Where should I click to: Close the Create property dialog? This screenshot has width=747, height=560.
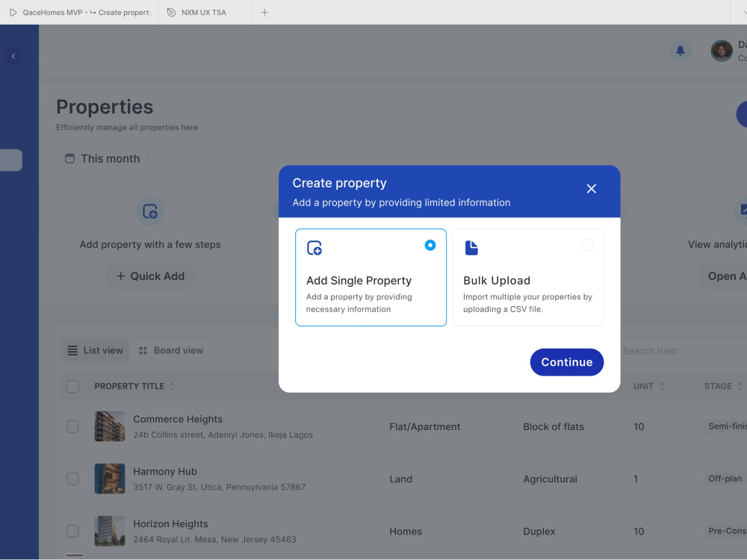[x=591, y=189]
